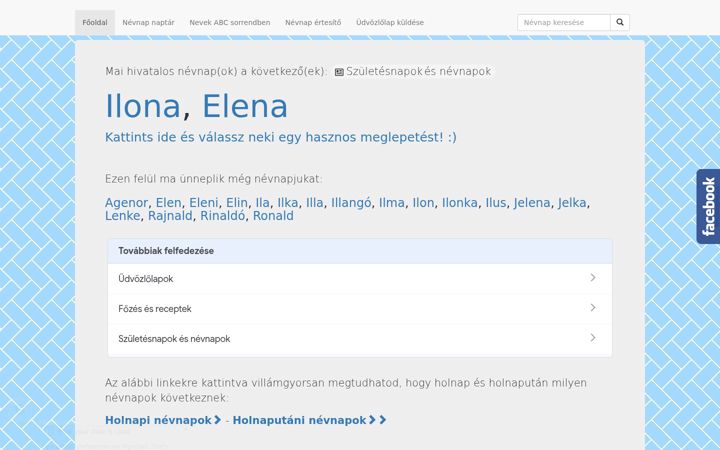
Task: Click the search magnifier button
Action: [620, 22]
